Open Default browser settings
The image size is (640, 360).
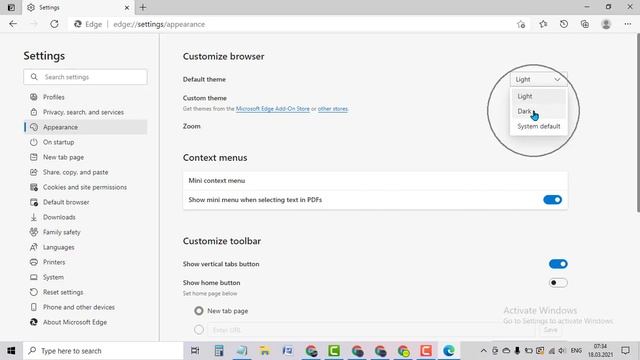tap(85, 202)
